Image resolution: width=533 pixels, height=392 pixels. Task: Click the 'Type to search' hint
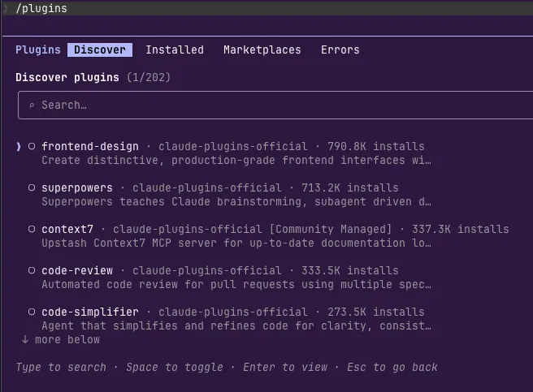61,367
